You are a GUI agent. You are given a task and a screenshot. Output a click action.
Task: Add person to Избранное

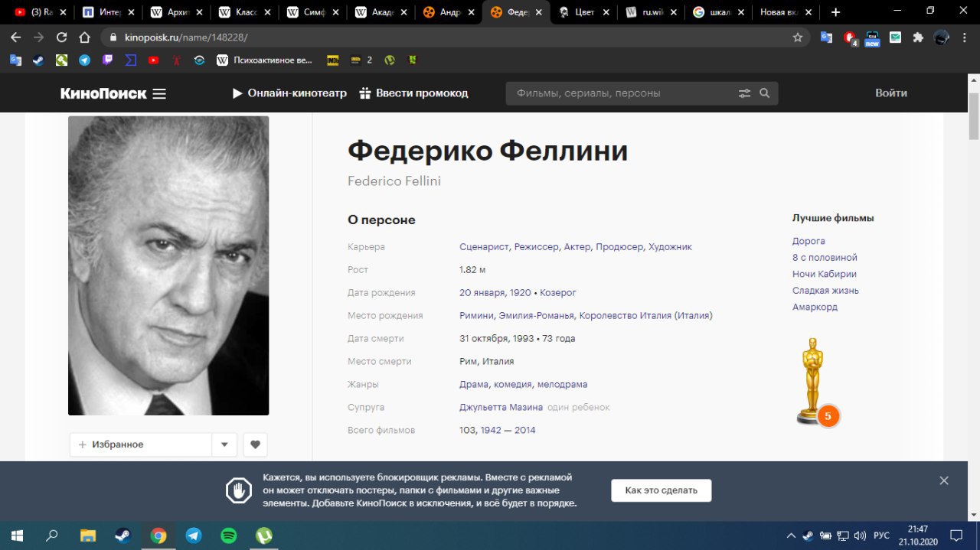tap(141, 444)
